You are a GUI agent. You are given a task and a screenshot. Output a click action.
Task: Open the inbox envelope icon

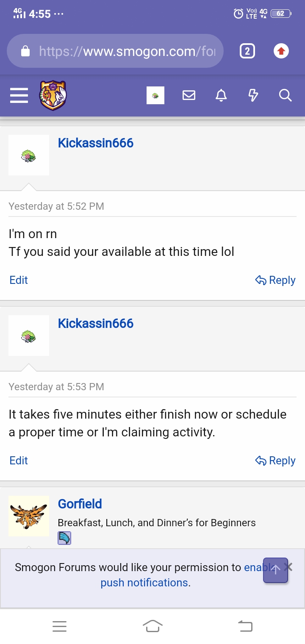[x=189, y=96]
